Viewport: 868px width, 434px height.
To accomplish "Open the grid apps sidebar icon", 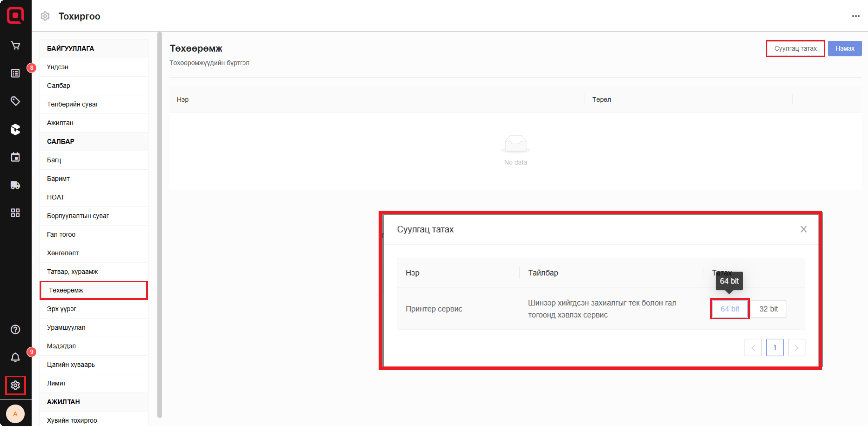I will [x=15, y=213].
